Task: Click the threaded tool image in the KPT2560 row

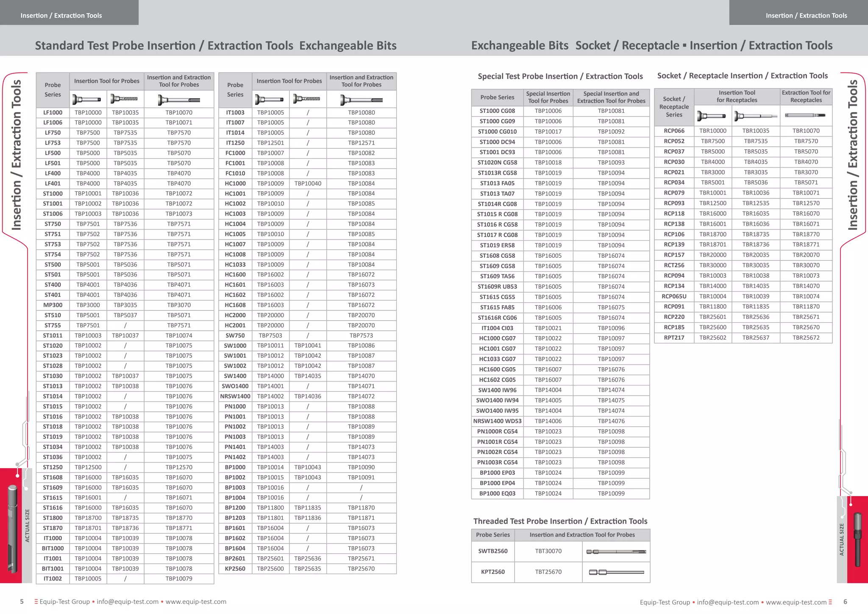Action: tap(617, 572)
